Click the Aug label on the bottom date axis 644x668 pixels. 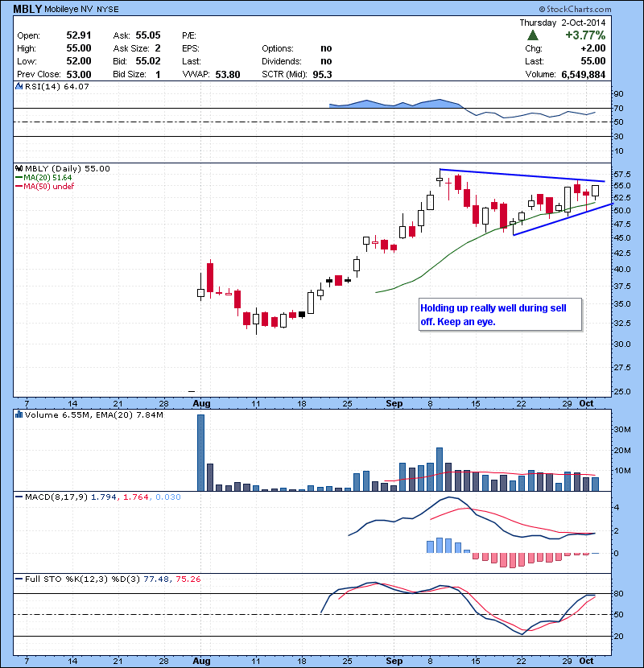201,662
